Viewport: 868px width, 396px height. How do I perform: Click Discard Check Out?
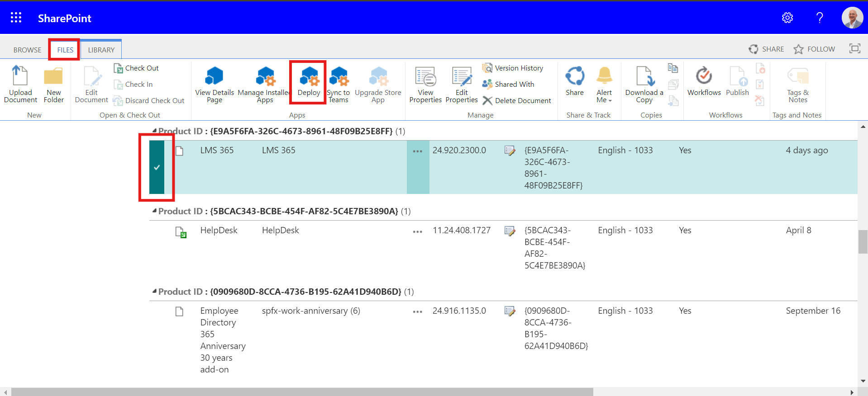(x=149, y=101)
